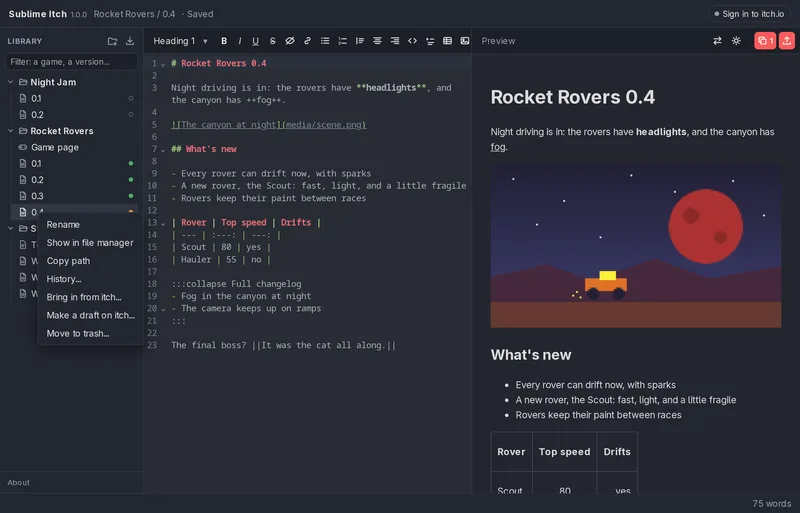The height and width of the screenshot is (513, 800).
Task: Align text left
Action: pos(360,41)
